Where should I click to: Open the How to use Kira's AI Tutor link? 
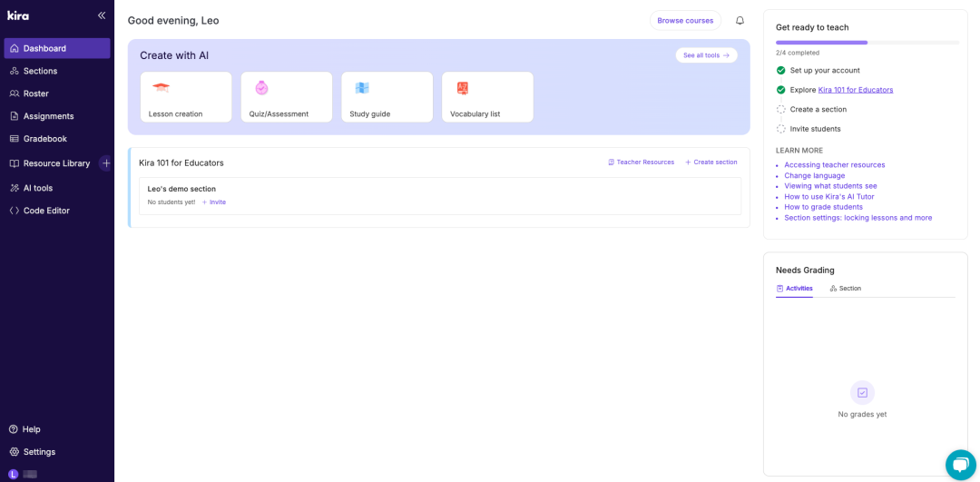click(829, 197)
